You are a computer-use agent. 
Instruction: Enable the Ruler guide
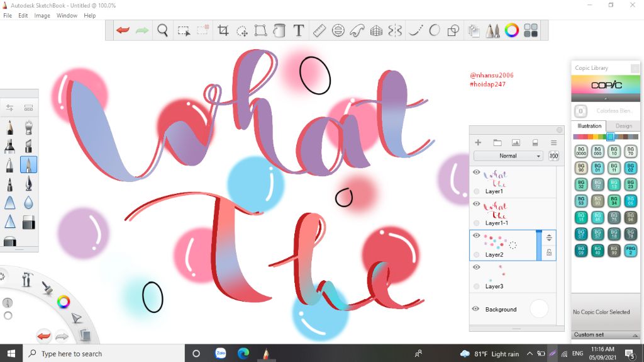pyautogui.click(x=319, y=30)
